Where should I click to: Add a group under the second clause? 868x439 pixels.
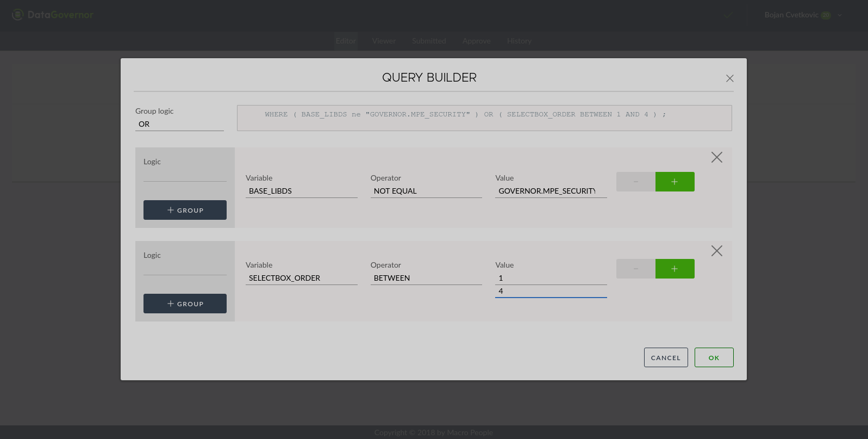pyautogui.click(x=185, y=304)
